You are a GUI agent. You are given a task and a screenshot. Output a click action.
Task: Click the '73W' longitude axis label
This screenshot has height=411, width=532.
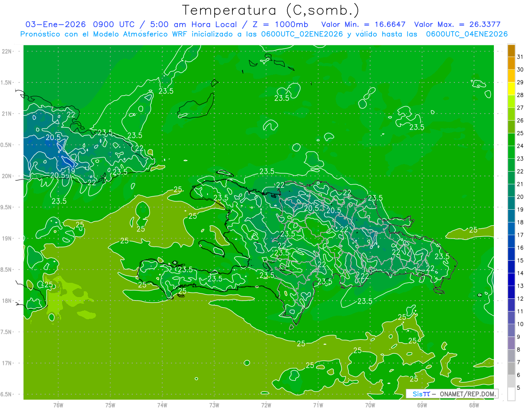[214, 405]
